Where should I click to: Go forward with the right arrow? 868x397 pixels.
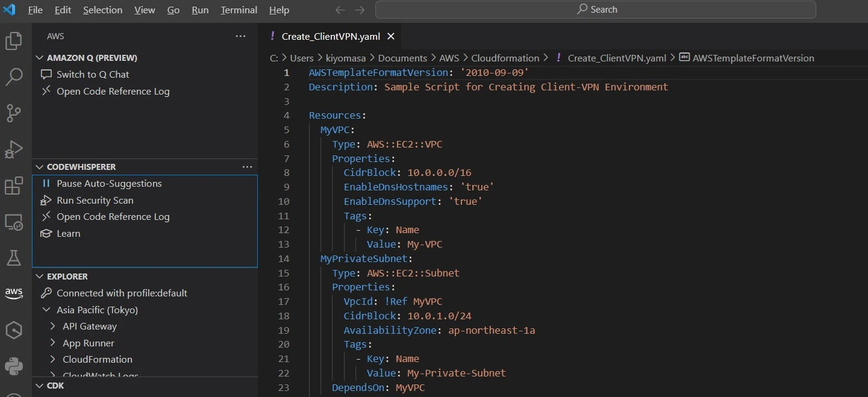tap(360, 10)
